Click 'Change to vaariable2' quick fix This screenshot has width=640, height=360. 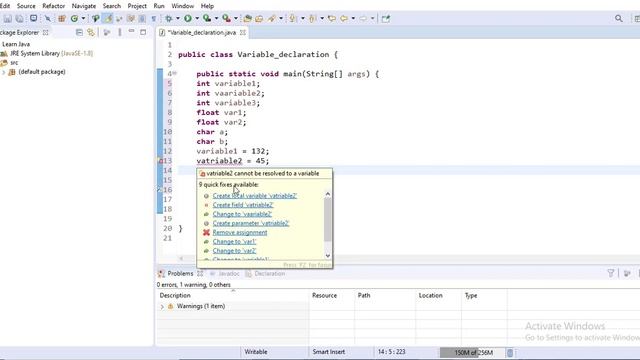pos(242,214)
